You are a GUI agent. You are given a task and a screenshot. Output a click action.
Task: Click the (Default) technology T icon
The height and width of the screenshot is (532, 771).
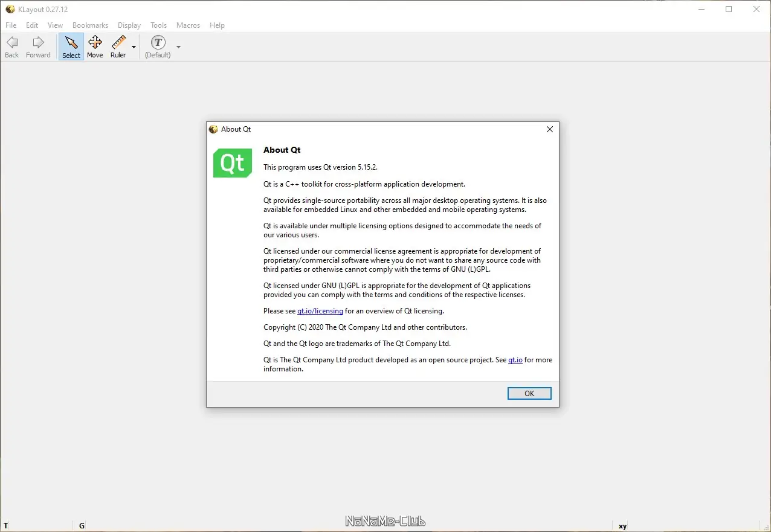pos(158,42)
